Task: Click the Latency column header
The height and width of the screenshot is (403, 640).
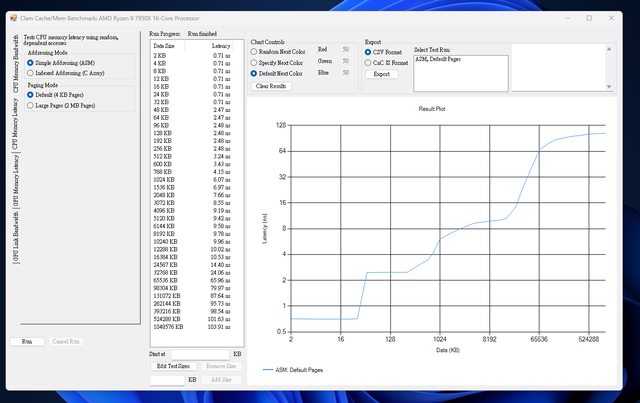Action: click(x=222, y=46)
